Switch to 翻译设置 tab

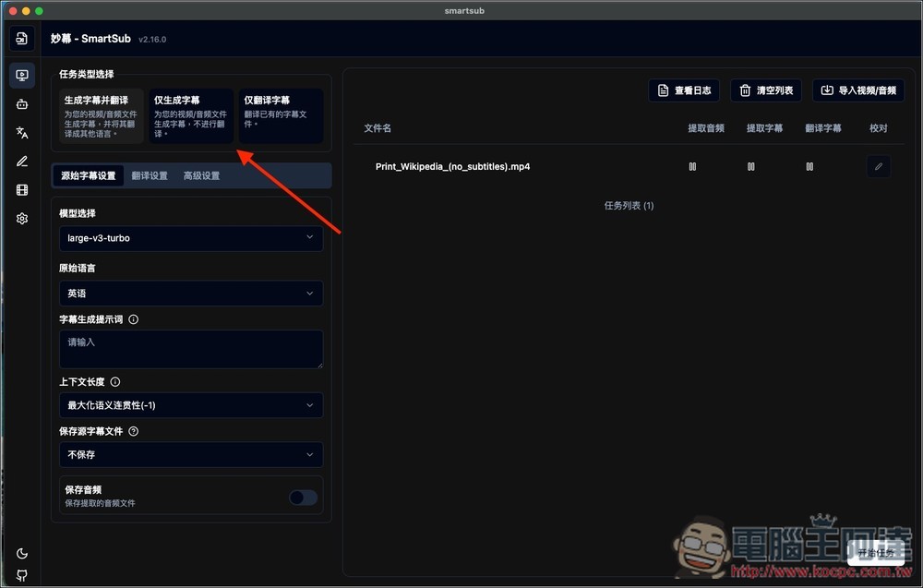pyautogui.click(x=150, y=175)
